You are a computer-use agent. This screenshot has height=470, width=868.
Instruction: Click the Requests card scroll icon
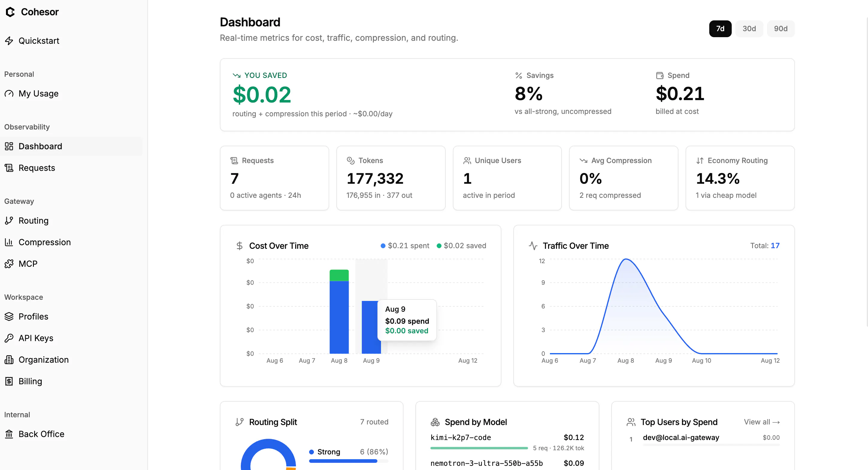[x=234, y=160]
